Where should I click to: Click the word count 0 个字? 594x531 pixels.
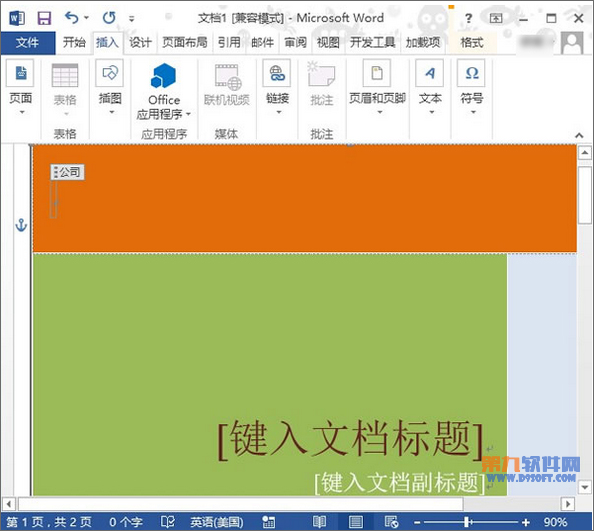pyautogui.click(x=125, y=522)
